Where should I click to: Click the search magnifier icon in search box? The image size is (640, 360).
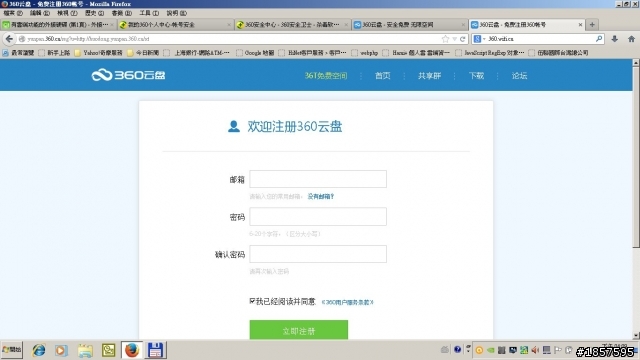pyautogui.click(x=599, y=39)
